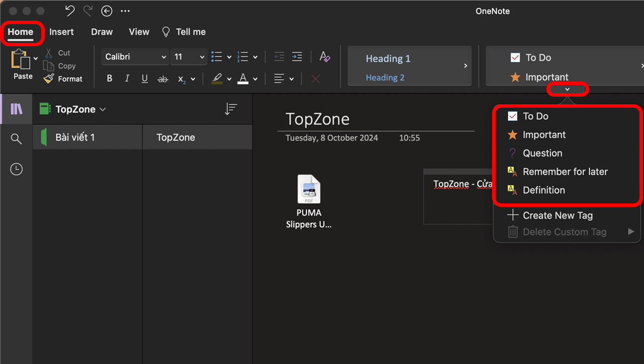
Task: Click the Undo arrow in title bar
Action: pos(70,11)
